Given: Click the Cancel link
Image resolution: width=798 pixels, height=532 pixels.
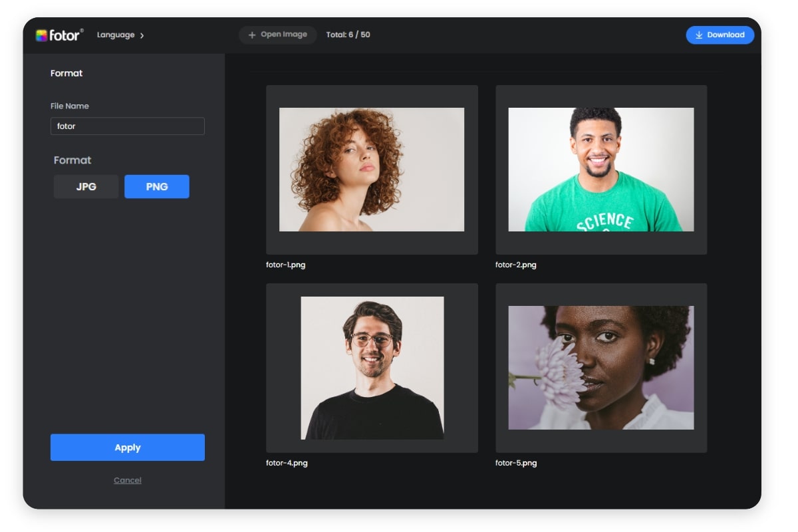Looking at the screenshot, I should point(127,479).
